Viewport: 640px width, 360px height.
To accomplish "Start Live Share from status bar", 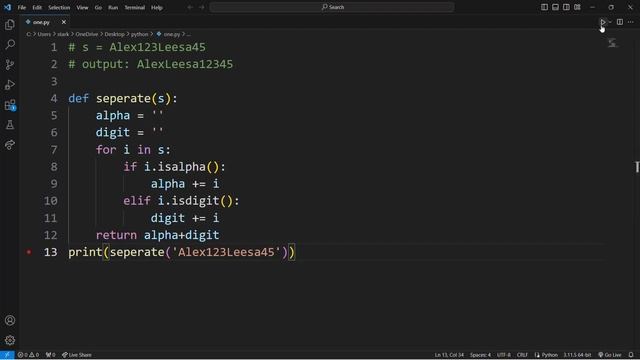I will pyautogui.click(x=77, y=355).
